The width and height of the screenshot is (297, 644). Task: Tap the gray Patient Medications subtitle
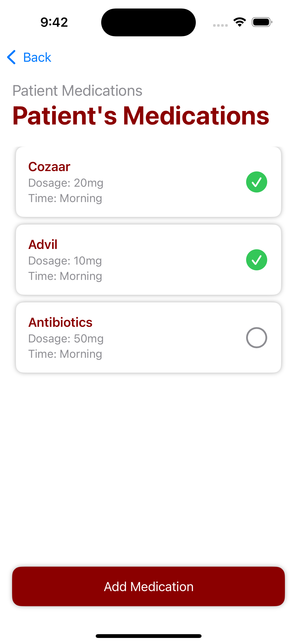coord(77,91)
